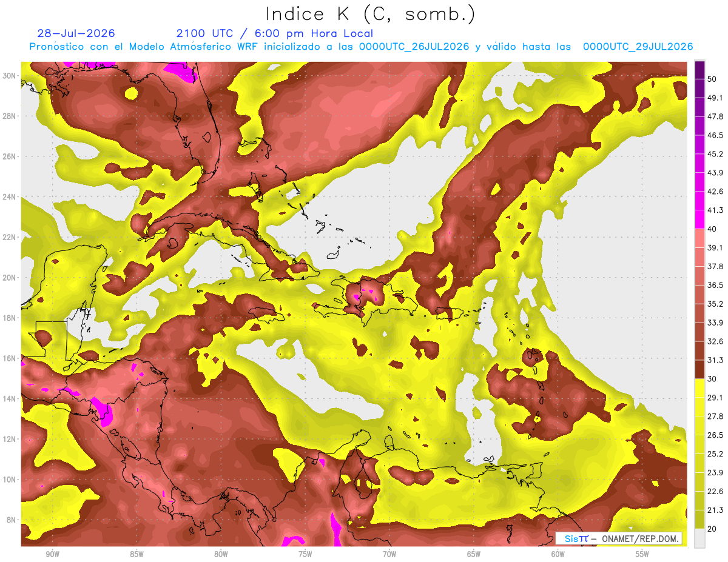Click the WRF model forecast description line
This screenshot has height=562, width=728.
[x=361, y=47]
